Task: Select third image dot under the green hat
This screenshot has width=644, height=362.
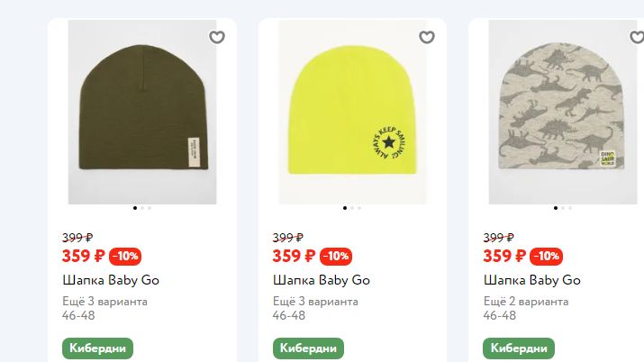Action: pos(150,208)
